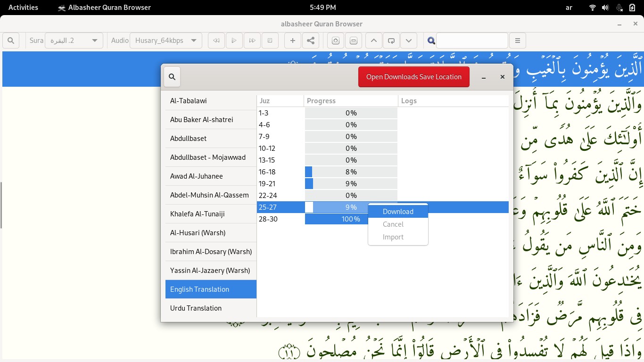Click Open Downloads Save Location button
644x362 pixels.
(414, 77)
